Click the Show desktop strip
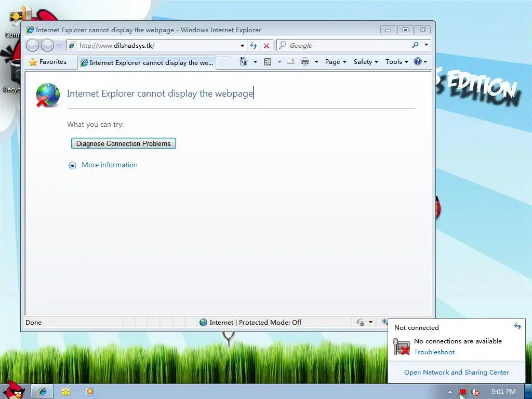Image resolution: width=532 pixels, height=399 pixels. pos(528,392)
